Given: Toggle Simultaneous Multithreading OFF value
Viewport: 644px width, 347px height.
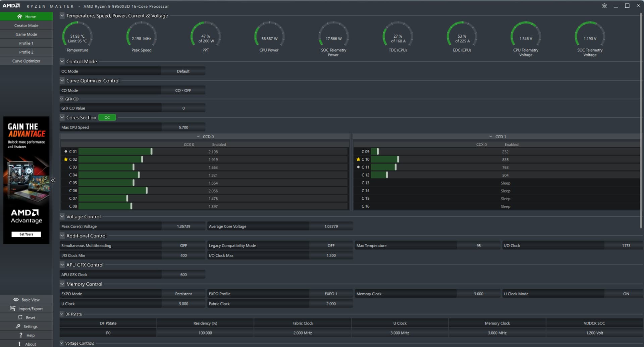Looking at the screenshot, I should [183, 246].
